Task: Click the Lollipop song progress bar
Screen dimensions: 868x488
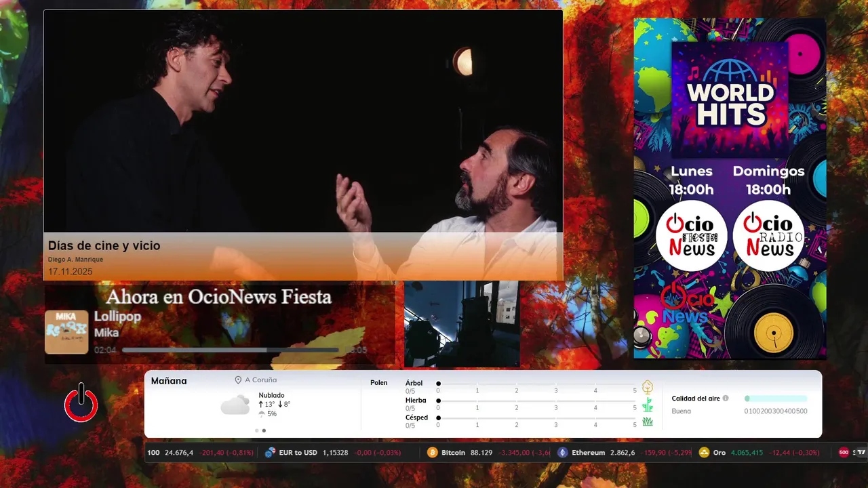Action: [231, 350]
